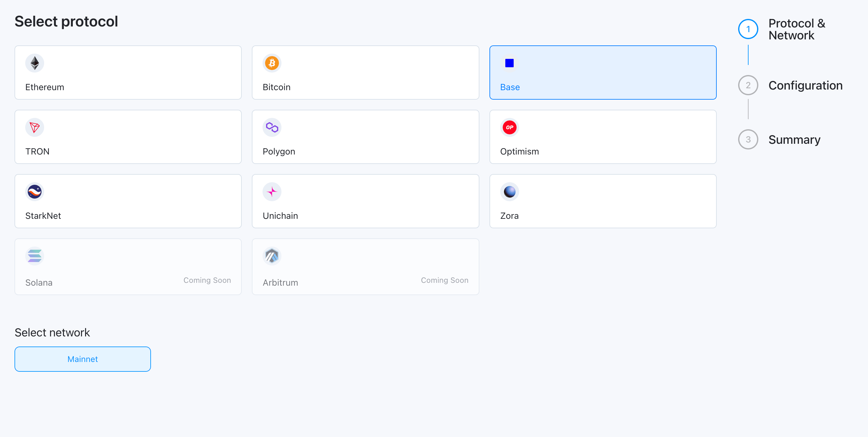Click the Solana label text
Image resolution: width=868 pixels, height=437 pixels.
coord(39,283)
